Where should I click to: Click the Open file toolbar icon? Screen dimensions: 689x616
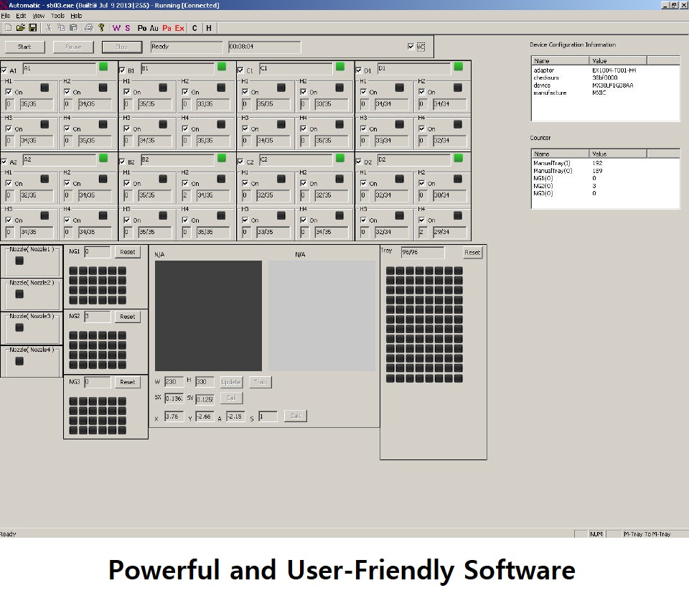point(20,28)
